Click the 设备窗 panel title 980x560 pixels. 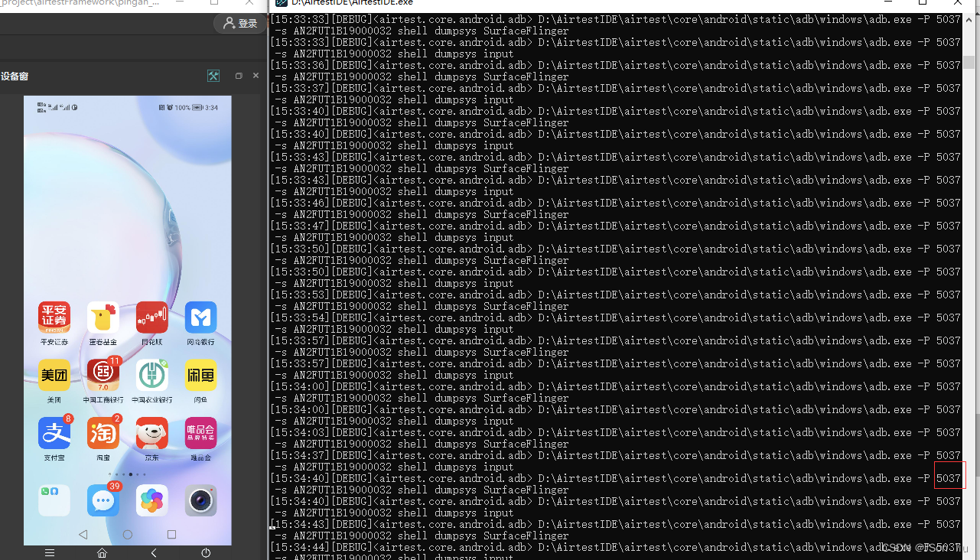[x=15, y=77]
